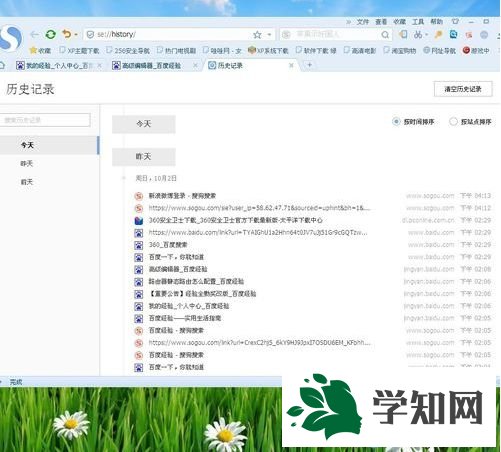Click the magnifier search icon
This screenshot has height=452, width=501.
385,35
